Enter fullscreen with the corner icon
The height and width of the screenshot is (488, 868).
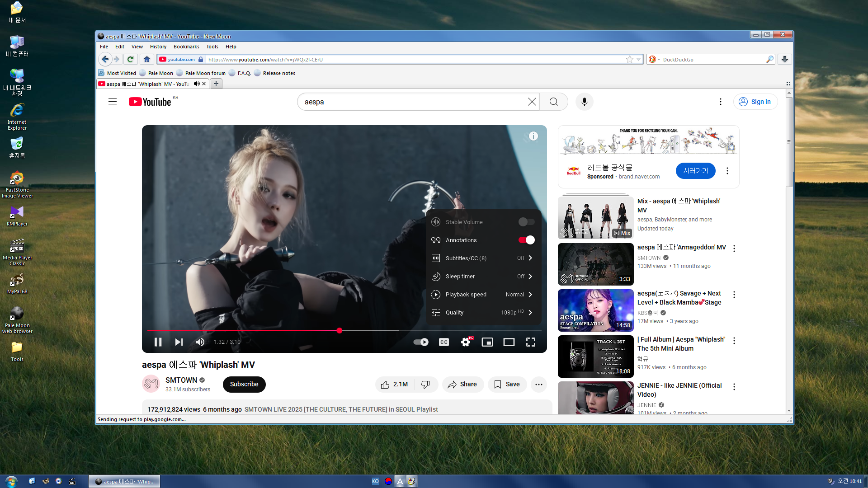531,342
